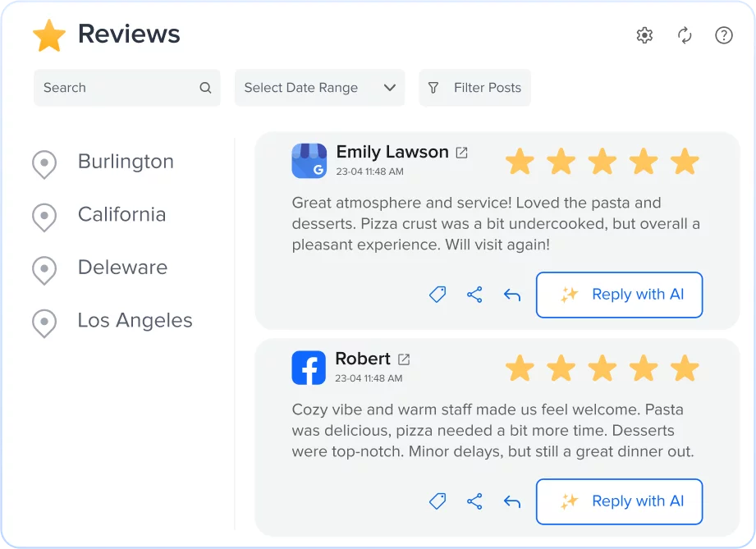This screenshot has width=756, height=549.
Task: Expand the date range chevron
Action: pos(390,88)
